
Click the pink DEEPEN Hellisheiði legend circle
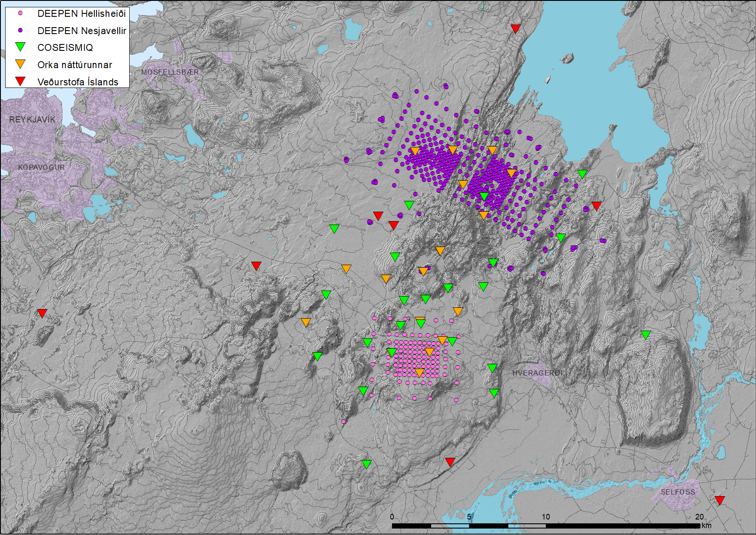20,13
